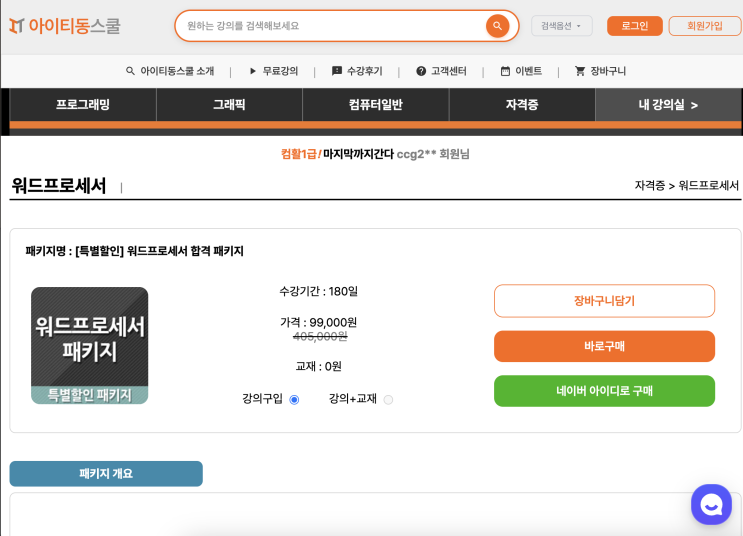Click the 회원가입 button
The image size is (743, 536).
pos(705,26)
